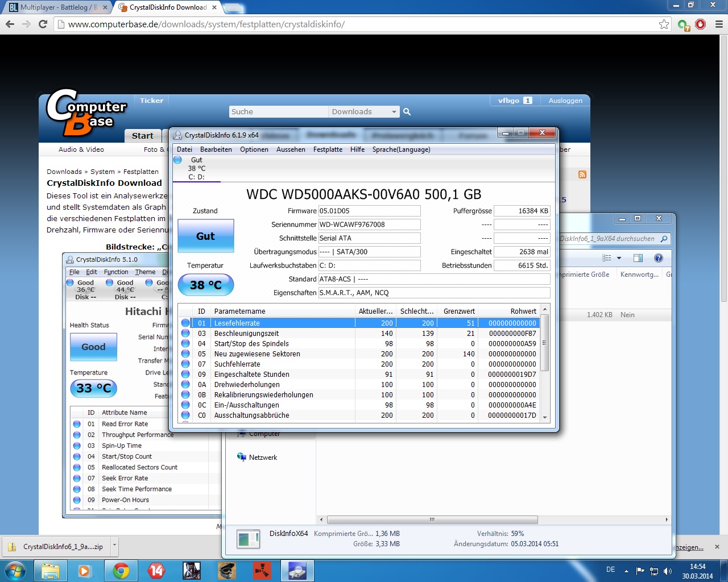Open Hilfe menu
Viewport: 728px width, 582px height.
[358, 149]
